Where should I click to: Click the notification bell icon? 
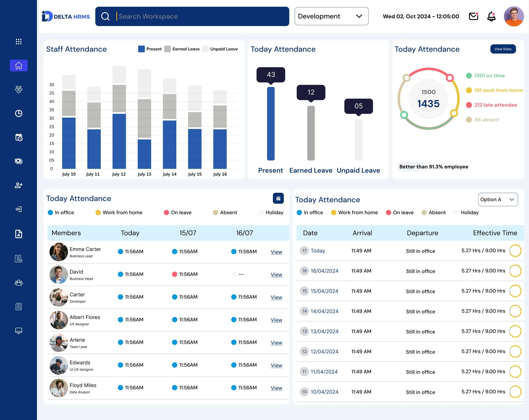click(491, 17)
